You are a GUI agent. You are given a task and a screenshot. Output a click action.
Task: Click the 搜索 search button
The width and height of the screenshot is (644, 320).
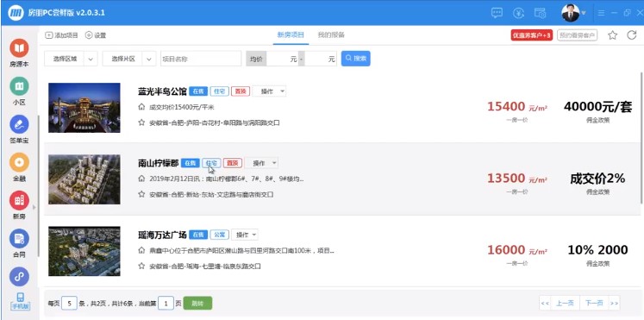(x=356, y=59)
